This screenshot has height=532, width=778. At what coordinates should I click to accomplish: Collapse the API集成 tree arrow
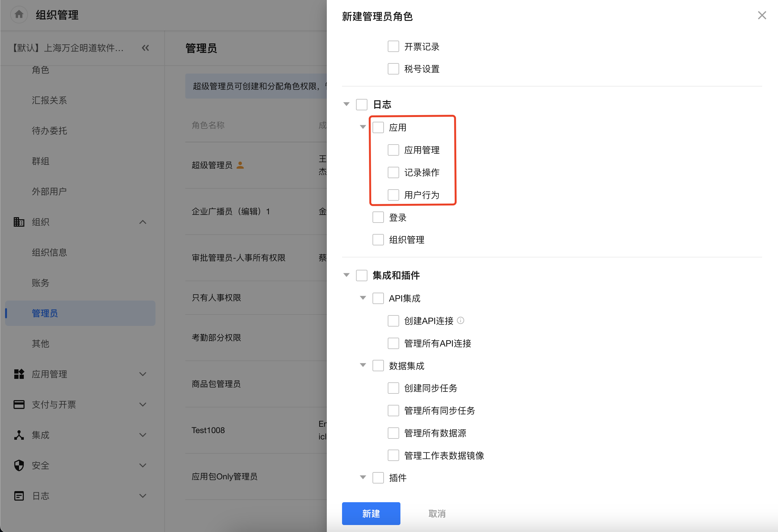pos(363,298)
